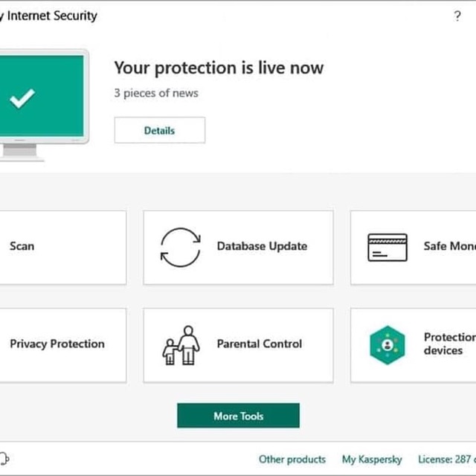
Task: Open the Scan tile
Action: click(22, 246)
